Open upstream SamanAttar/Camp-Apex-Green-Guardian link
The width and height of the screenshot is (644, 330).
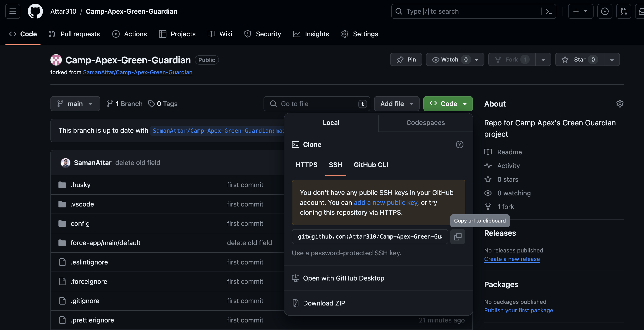[137, 72]
